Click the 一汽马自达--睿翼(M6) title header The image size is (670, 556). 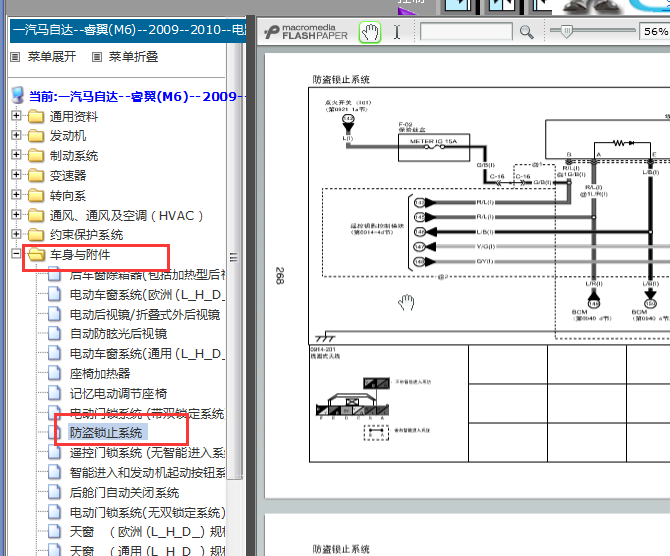click(128, 30)
